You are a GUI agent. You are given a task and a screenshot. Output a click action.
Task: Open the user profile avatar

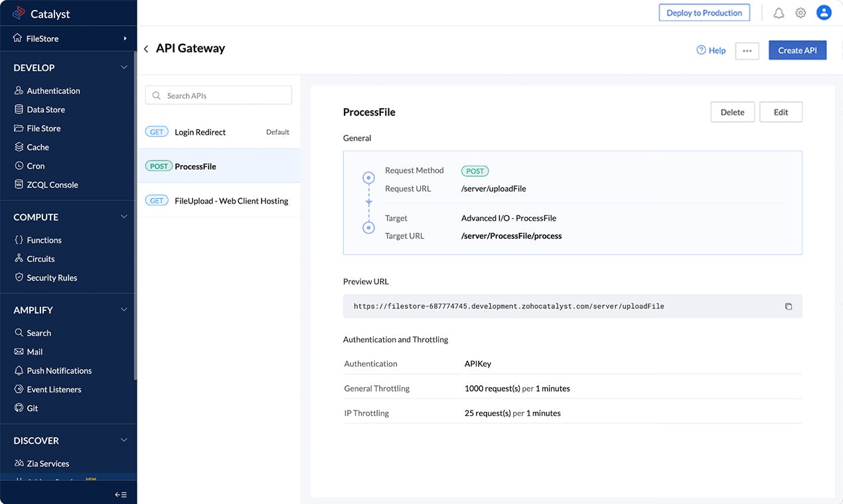tap(824, 13)
